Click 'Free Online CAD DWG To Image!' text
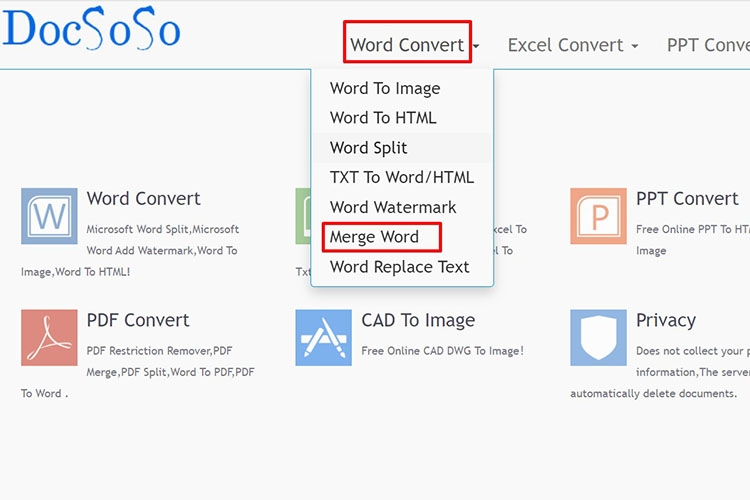Screen dimensions: 750x500 click(442, 351)
